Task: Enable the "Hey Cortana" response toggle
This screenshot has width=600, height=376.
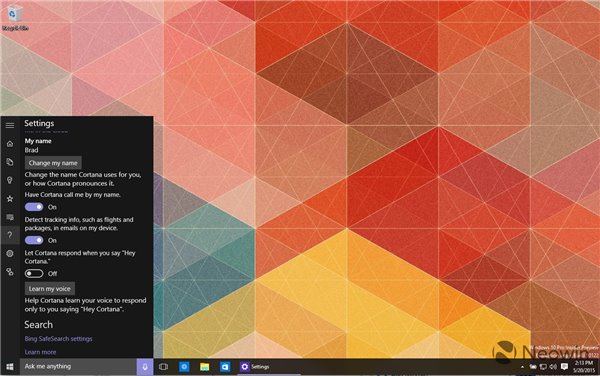Action: pyautogui.click(x=34, y=273)
